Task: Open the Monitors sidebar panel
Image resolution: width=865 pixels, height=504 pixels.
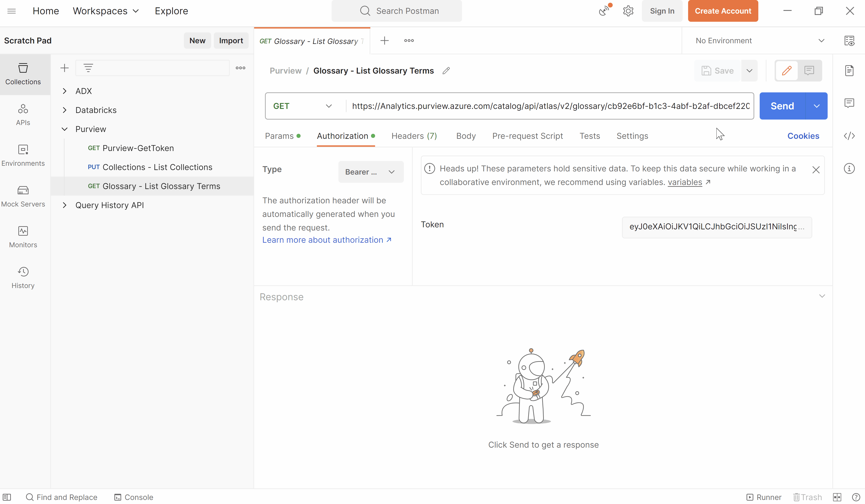Action: point(23,237)
